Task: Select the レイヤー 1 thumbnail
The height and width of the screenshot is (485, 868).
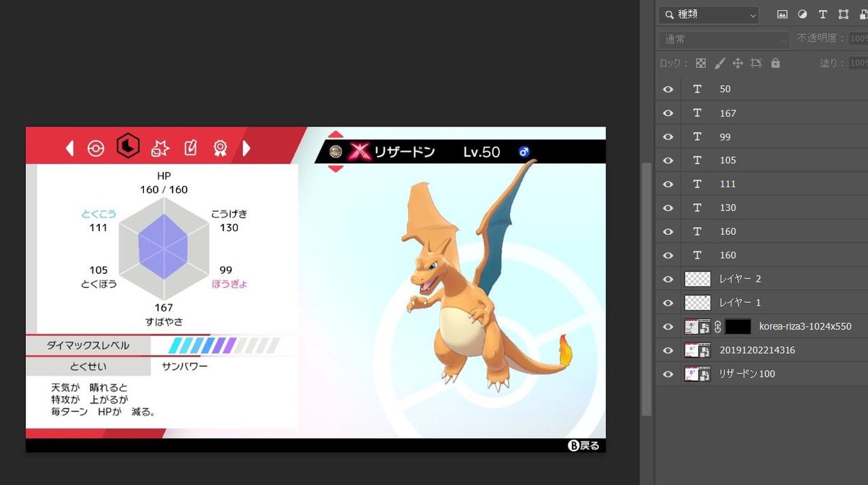Action: [697, 302]
